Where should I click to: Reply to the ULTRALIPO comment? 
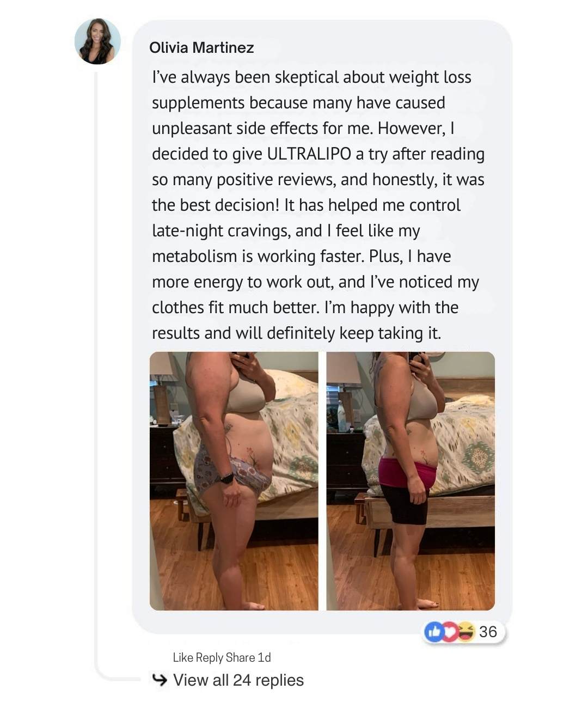click(209, 657)
